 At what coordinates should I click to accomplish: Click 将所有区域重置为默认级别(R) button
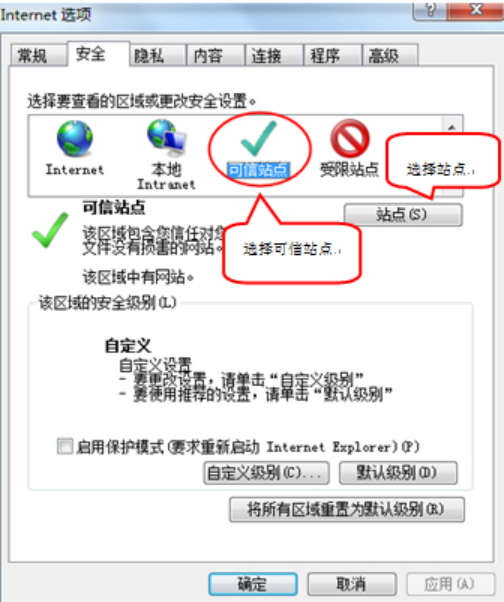(x=347, y=509)
